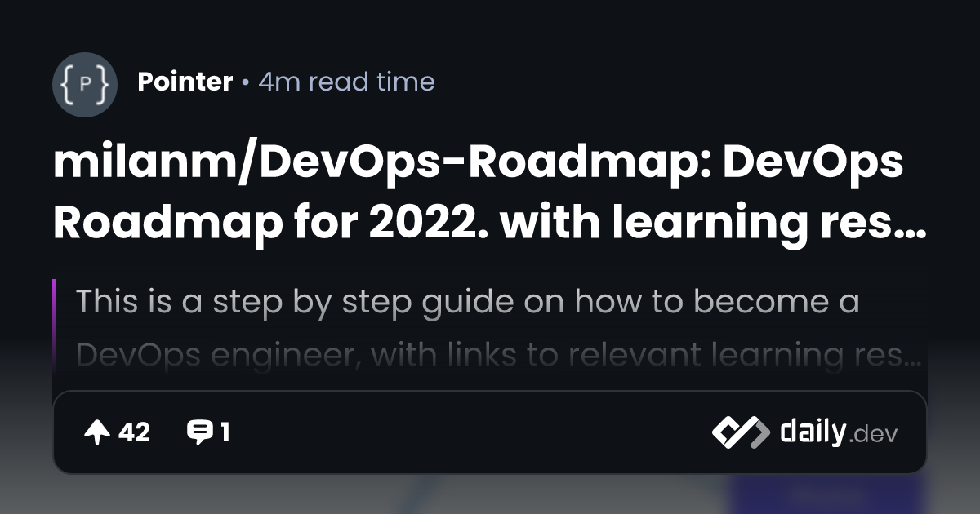
Task: Open comments via speech bubble icon
Action: coord(199,432)
